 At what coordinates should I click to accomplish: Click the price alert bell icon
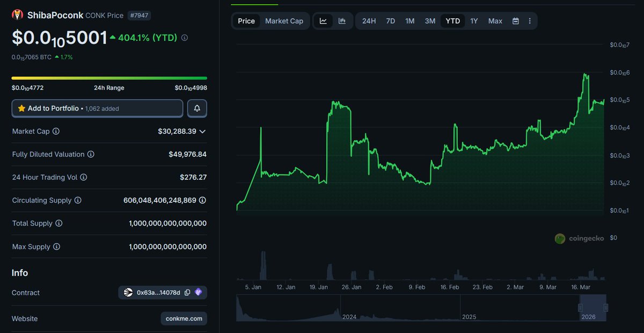pyautogui.click(x=197, y=108)
